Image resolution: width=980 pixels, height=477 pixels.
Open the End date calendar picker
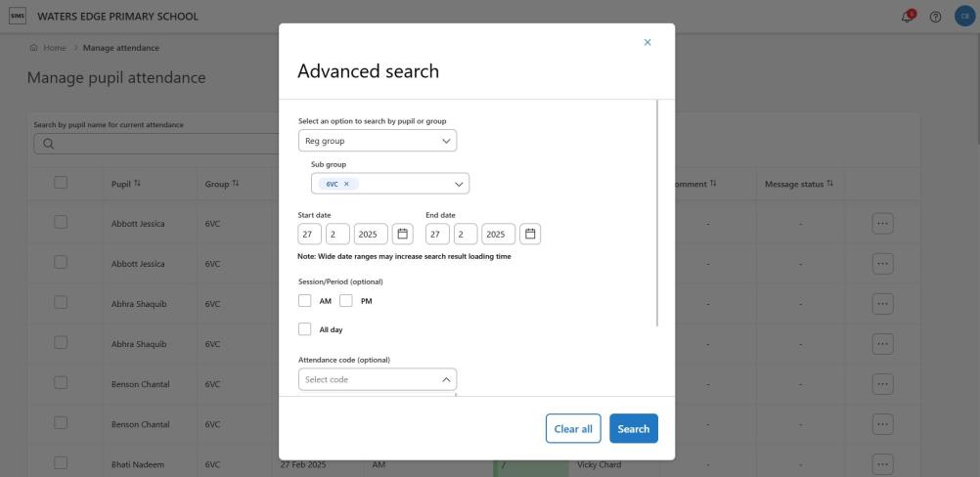[530, 234]
